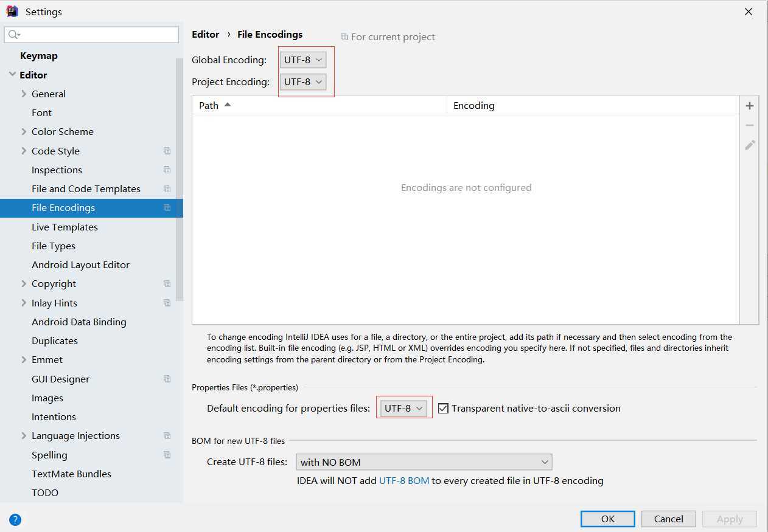The width and height of the screenshot is (768, 532).
Task: Open the Global Encoding dropdown
Action: coord(303,60)
